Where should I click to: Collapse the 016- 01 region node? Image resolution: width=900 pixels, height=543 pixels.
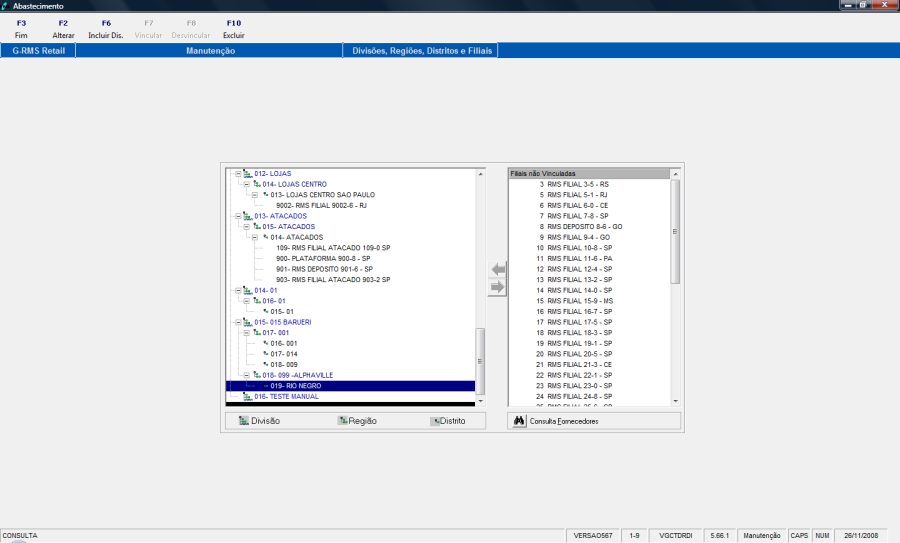coord(247,301)
